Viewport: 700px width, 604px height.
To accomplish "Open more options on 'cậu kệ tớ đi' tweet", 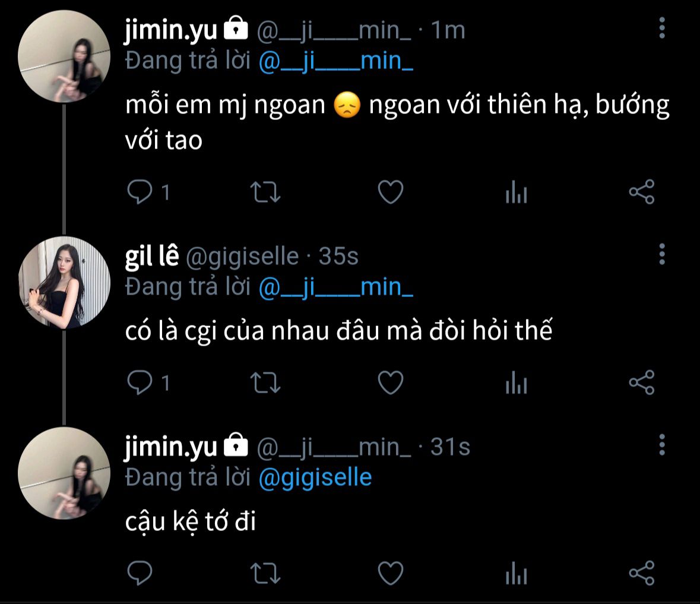I will [662, 444].
